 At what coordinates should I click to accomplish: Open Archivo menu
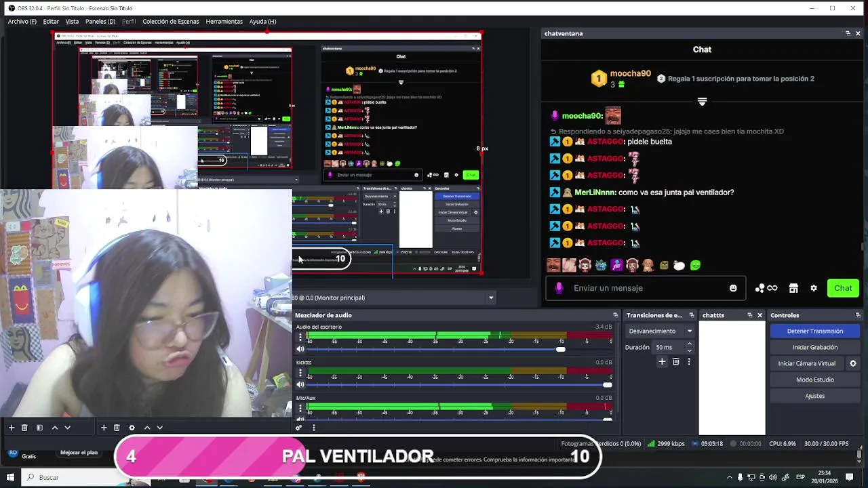point(22,21)
